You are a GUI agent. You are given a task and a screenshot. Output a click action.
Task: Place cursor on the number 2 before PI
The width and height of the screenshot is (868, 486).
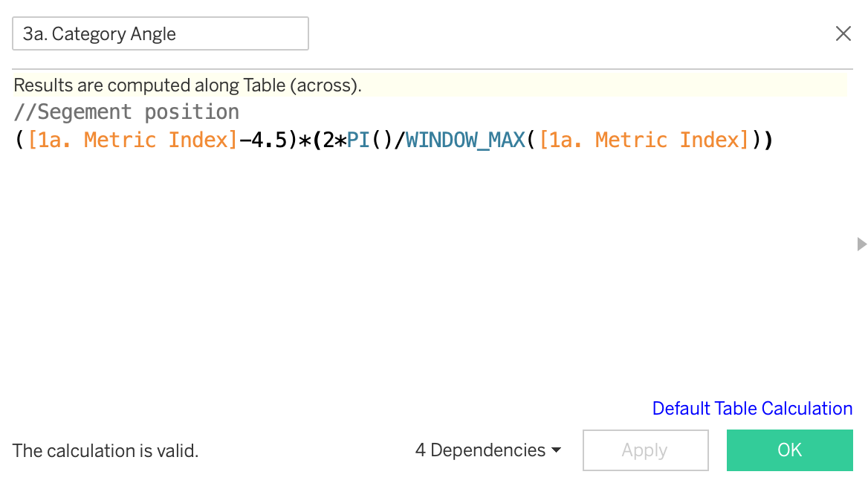point(328,140)
